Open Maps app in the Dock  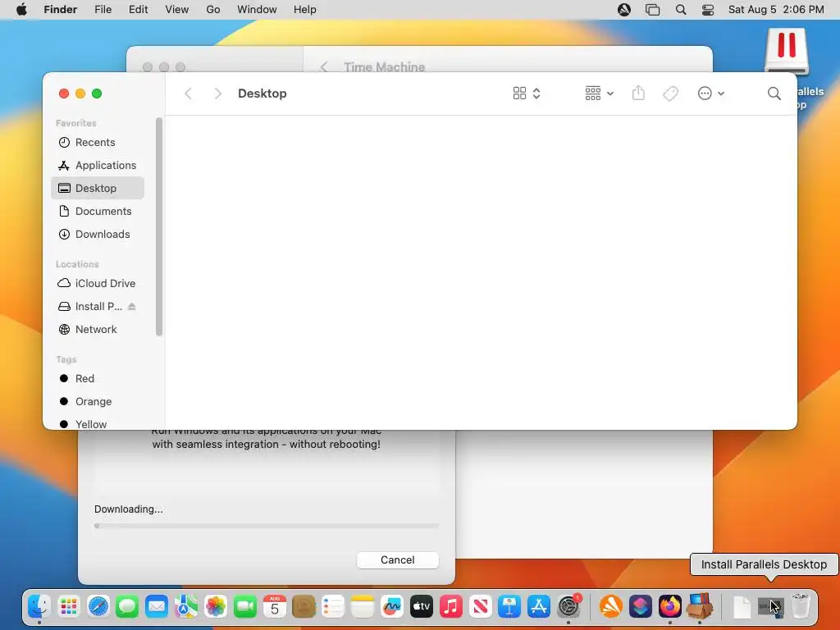(186, 606)
